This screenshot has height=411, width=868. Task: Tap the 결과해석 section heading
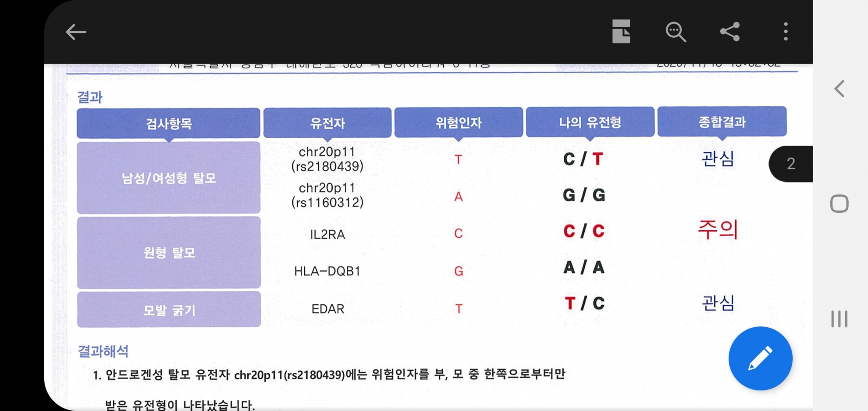point(103,351)
